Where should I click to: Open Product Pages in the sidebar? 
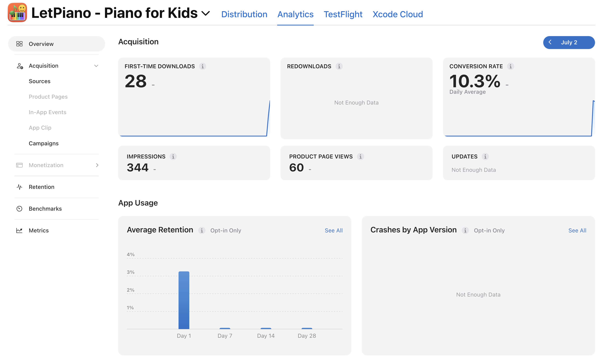click(x=48, y=97)
